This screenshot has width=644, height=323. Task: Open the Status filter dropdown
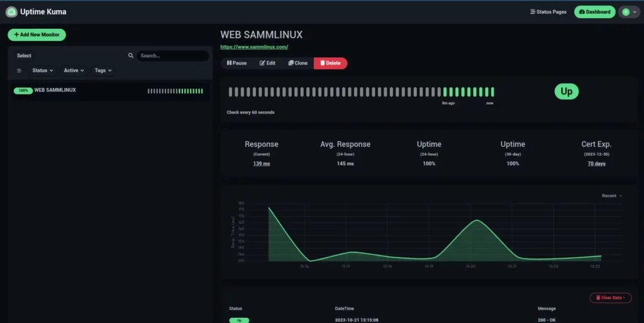tap(43, 70)
